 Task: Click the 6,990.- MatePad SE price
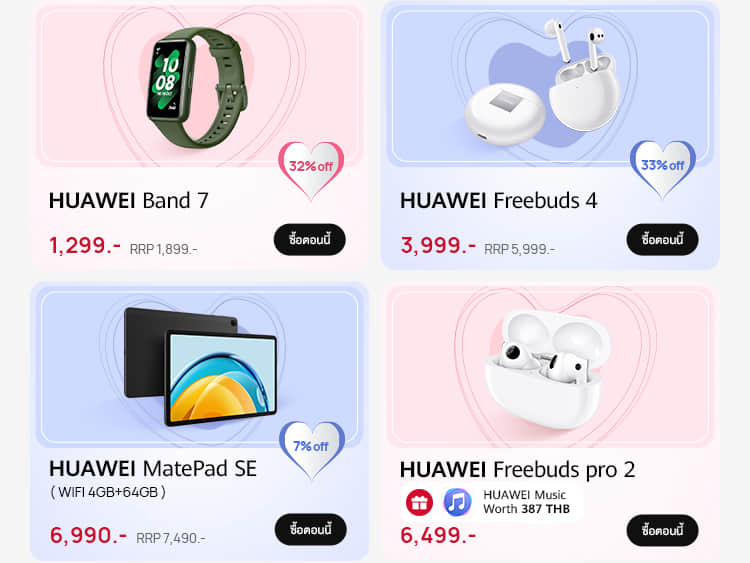pos(88,535)
